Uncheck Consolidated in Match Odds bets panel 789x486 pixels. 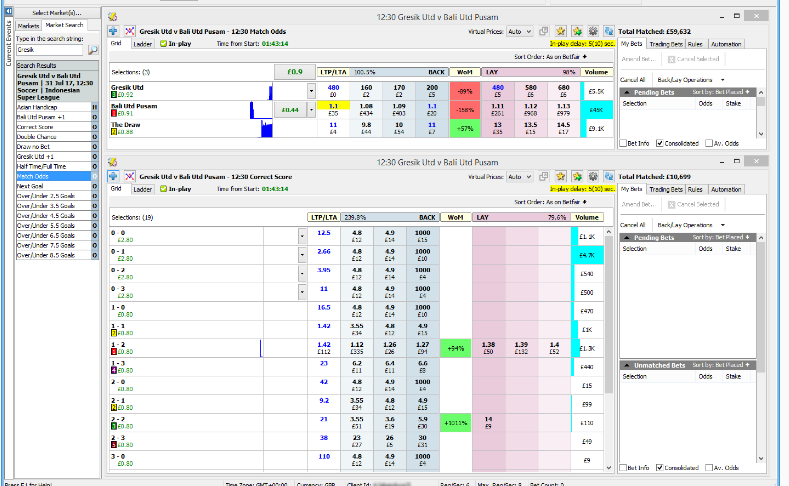click(660, 143)
